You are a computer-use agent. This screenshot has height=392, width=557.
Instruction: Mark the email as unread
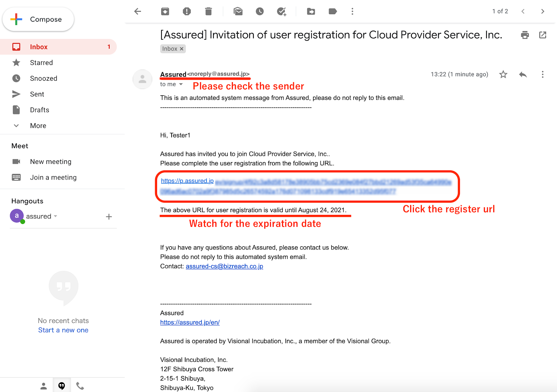click(238, 11)
